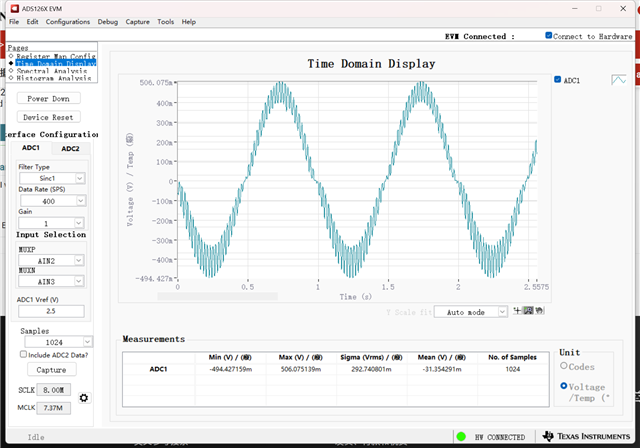Click the SCLK frequency field

53,390
